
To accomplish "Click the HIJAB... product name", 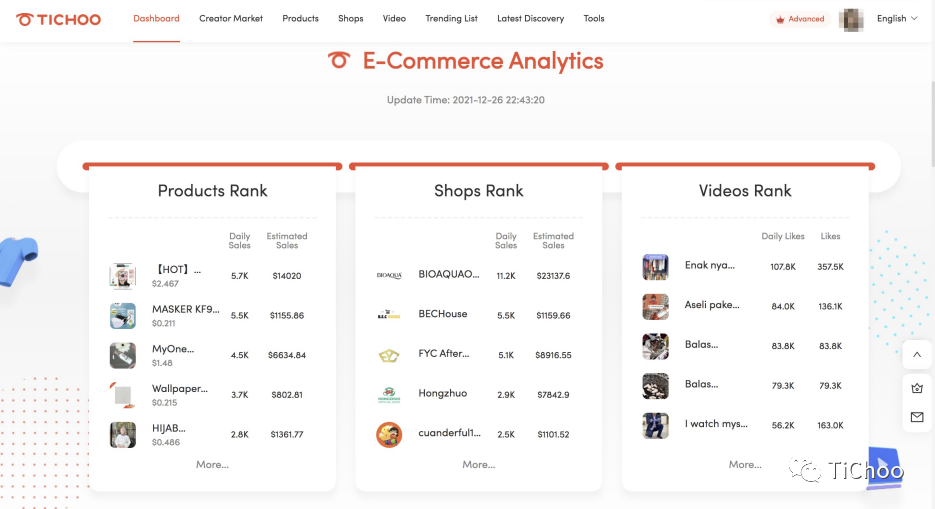I will [169, 429].
